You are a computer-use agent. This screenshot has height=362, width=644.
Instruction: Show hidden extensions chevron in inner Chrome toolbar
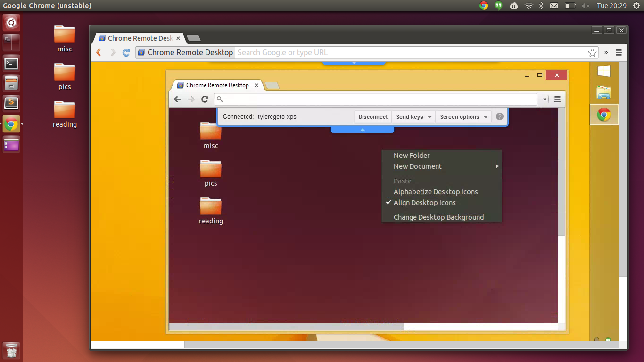(x=545, y=99)
